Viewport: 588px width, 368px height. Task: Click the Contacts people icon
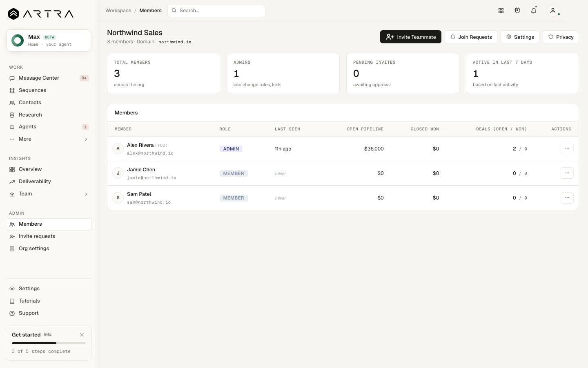(12, 103)
